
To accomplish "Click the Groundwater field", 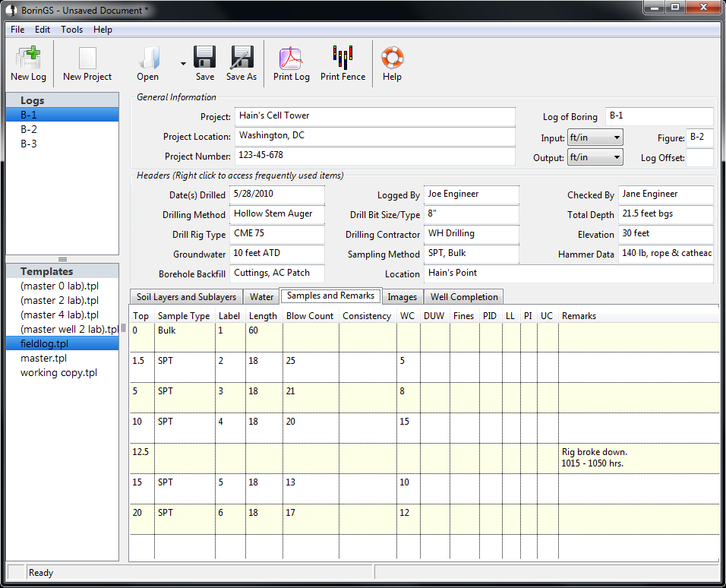I will click(x=276, y=254).
